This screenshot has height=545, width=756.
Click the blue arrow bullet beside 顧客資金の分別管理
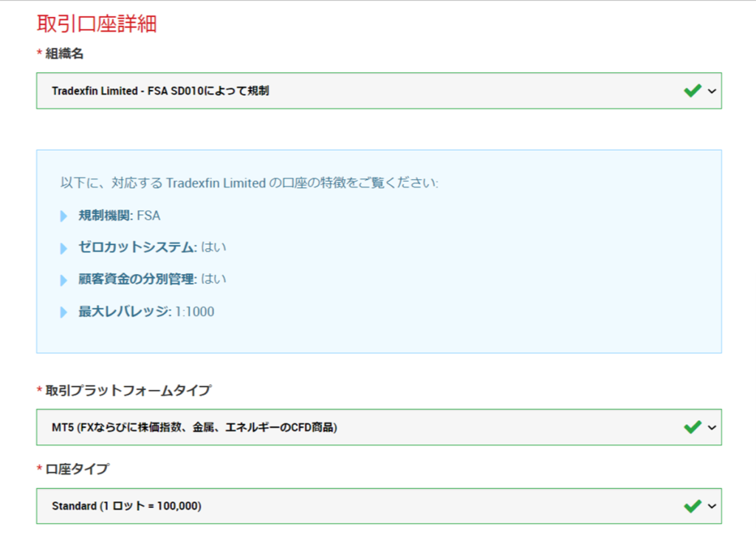pos(63,280)
